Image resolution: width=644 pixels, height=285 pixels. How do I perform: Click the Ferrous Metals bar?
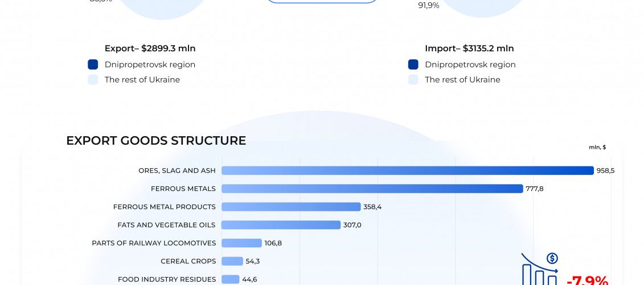(372, 189)
